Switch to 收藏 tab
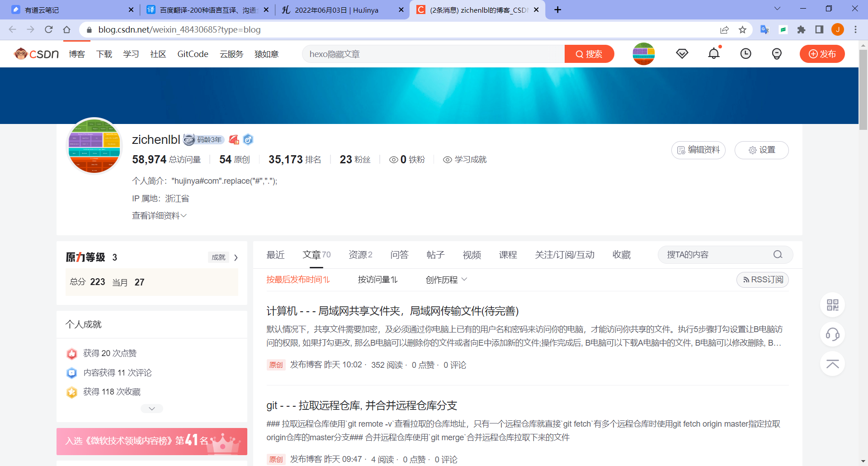The width and height of the screenshot is (868, 466). point(622,255)
